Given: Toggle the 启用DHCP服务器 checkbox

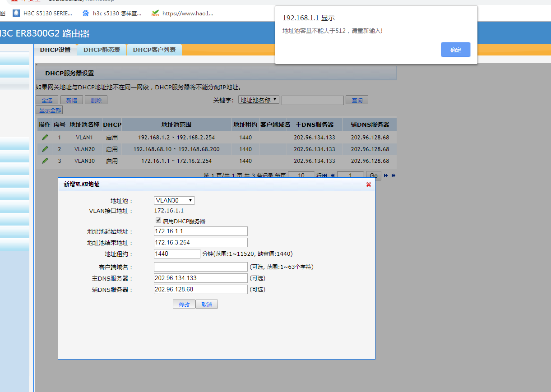Looking at the screenshot, I should [x=158, y=221].
